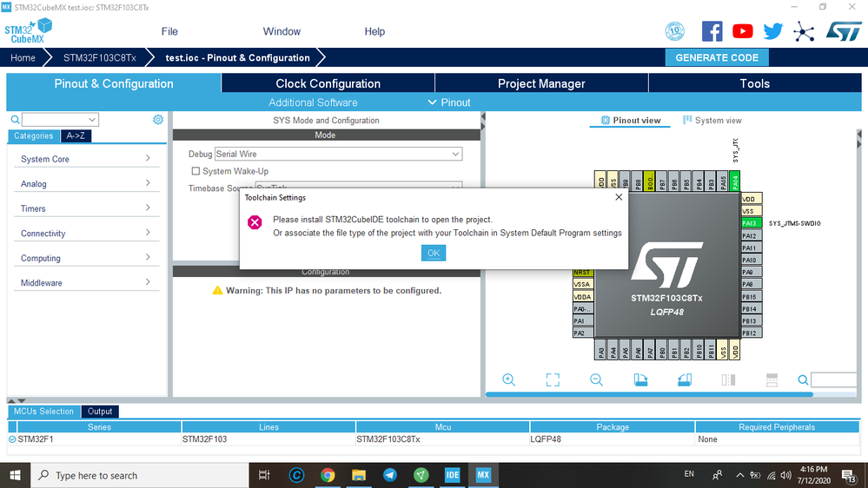Select the Pinout & Configuration tab
Viewport: 868px width, 488px height.
114,83
